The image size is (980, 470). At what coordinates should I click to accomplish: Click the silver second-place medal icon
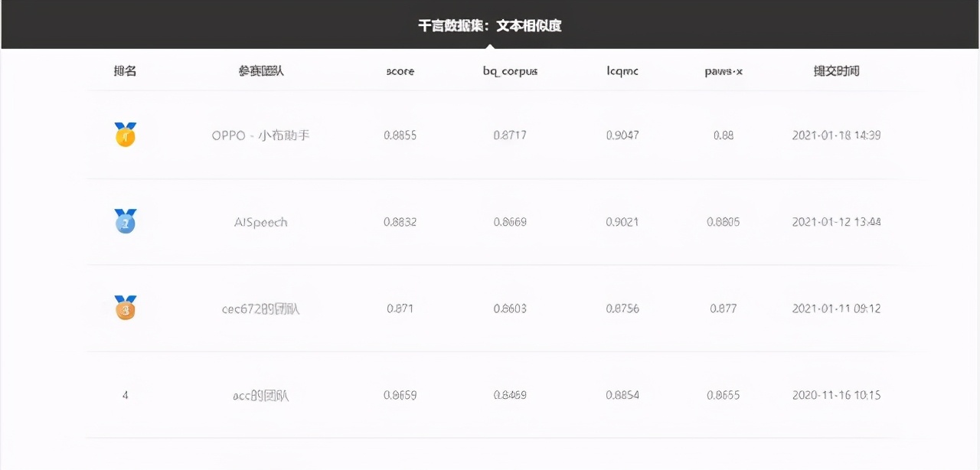point(126,221)
